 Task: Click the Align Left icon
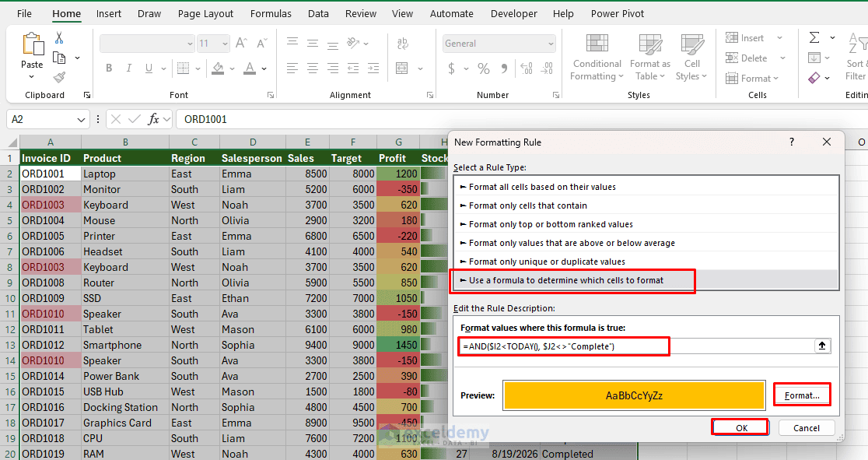(x=292, y=68)
